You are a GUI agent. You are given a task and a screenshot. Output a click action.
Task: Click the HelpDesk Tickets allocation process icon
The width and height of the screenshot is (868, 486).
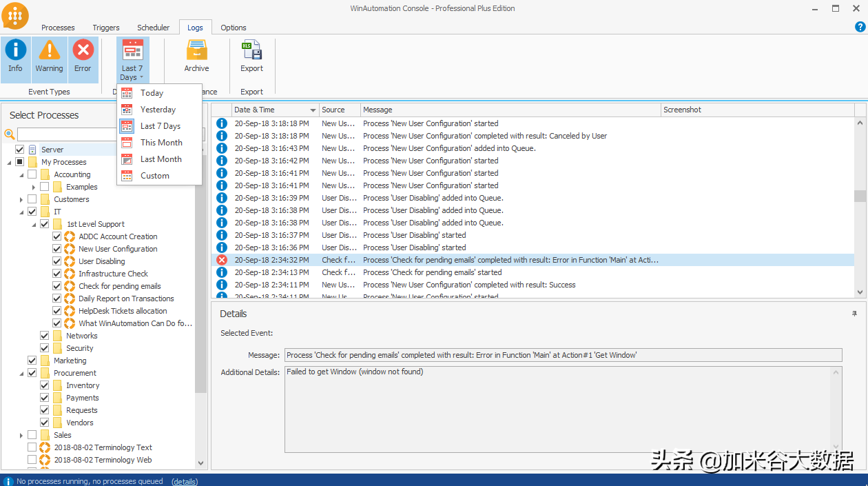pyautogui.click(x=70, y=311)
